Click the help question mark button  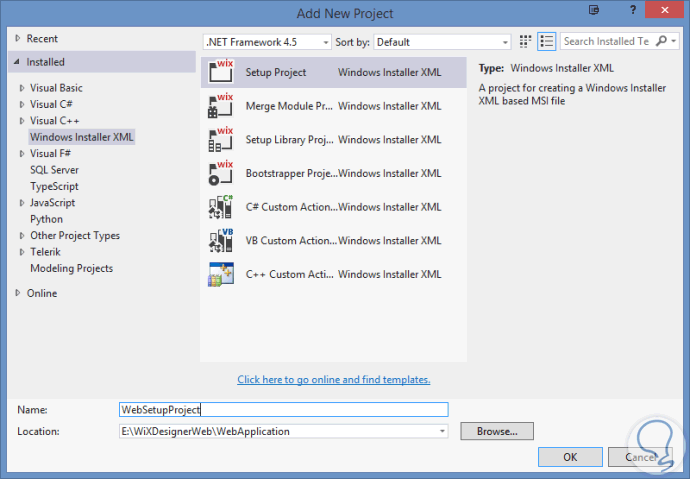(633, 10)
